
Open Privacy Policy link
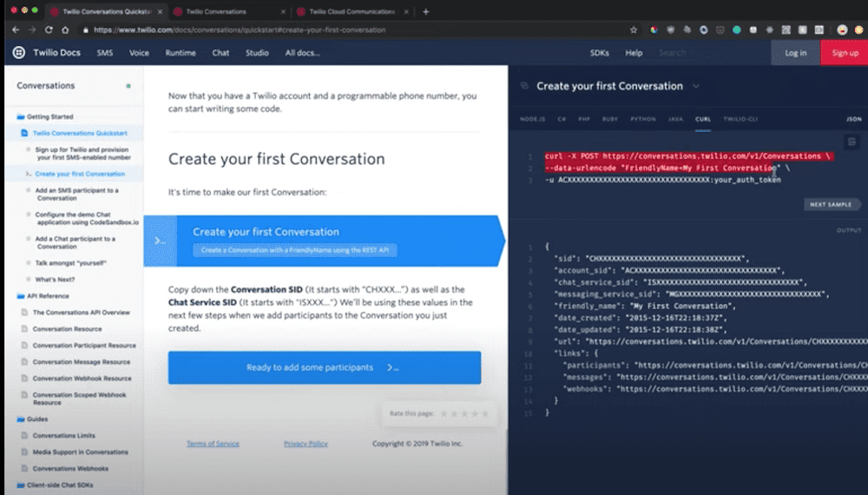[306, 444]
